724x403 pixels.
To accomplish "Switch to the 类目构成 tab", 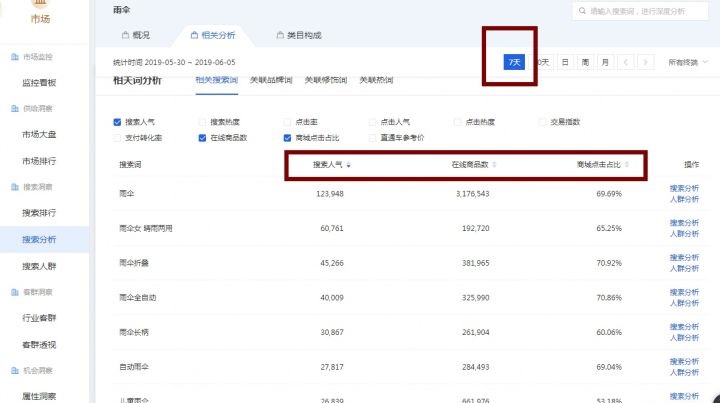I will 299,35.
